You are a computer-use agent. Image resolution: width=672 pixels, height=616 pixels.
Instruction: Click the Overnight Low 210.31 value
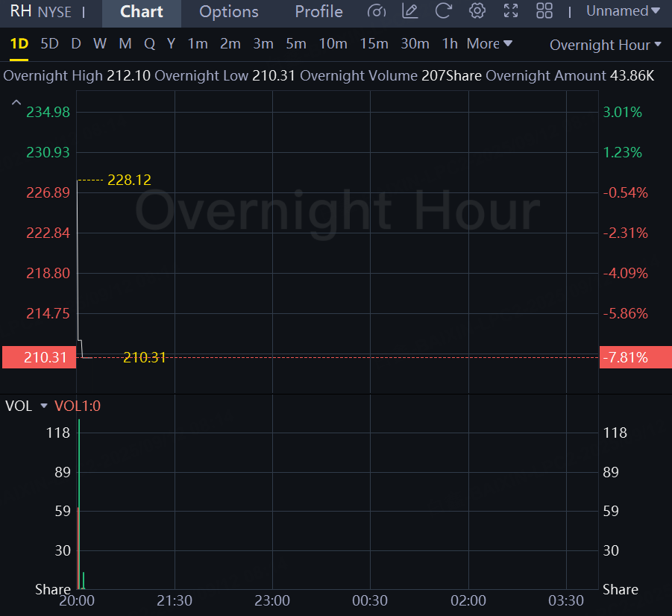(274, 75)
